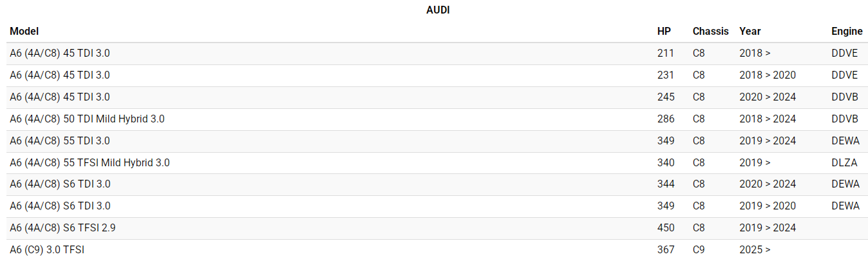
Task: Open the A6 50 TDI Mild Hybrid 3.0 row
Action: pos(87,119)
